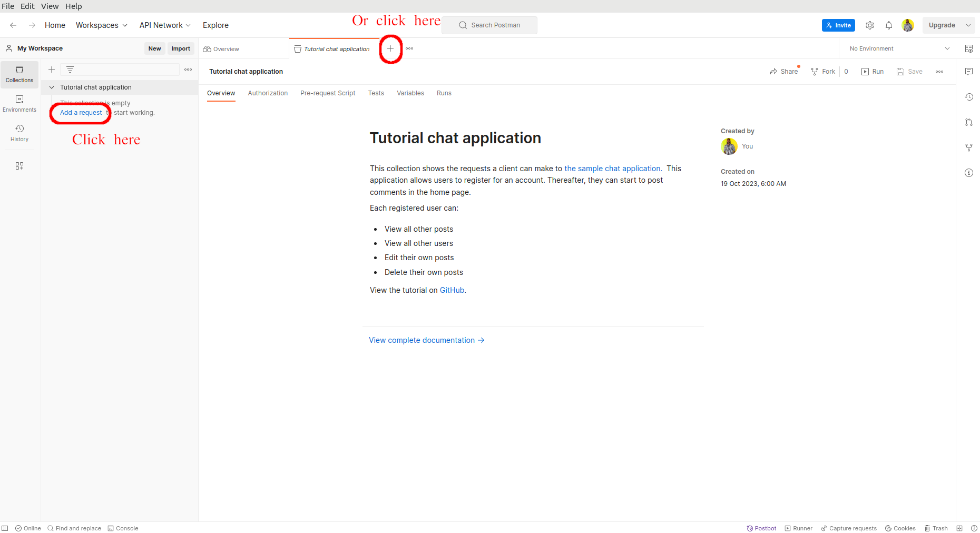Open Environments in the sidebar
The image size is (980, 533).
coord(19,104)
